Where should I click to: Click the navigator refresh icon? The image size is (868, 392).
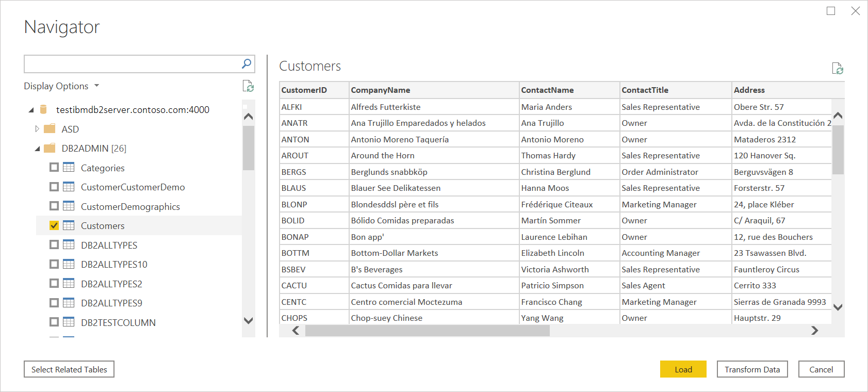pos(248,86)
